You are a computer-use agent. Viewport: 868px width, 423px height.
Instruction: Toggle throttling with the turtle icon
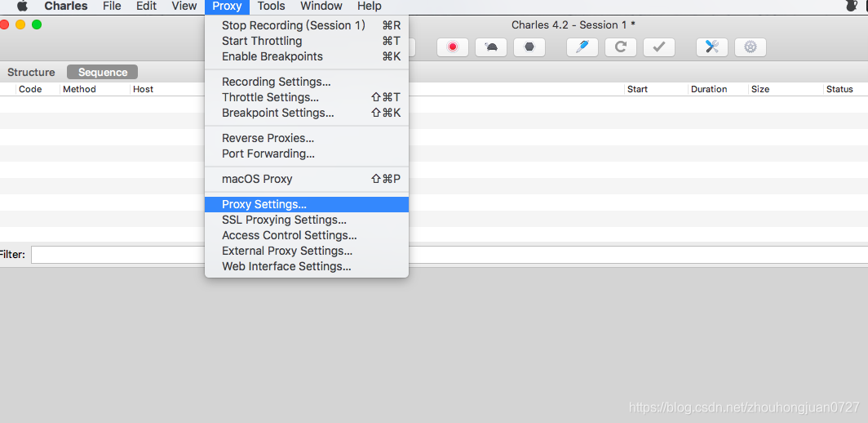491,47
